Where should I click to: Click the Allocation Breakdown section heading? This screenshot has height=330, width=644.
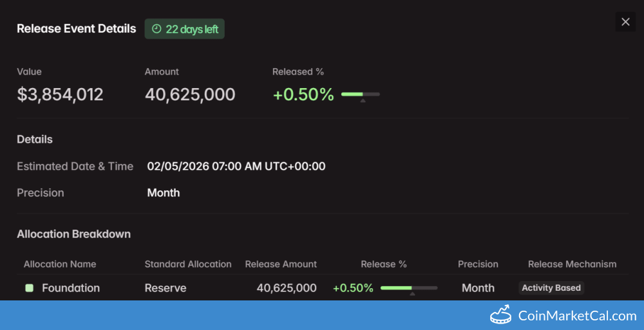coord(73,234)
